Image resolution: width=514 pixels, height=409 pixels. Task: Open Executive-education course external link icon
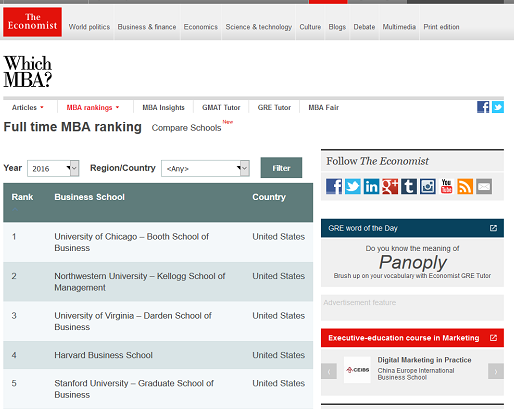(493, 338)
